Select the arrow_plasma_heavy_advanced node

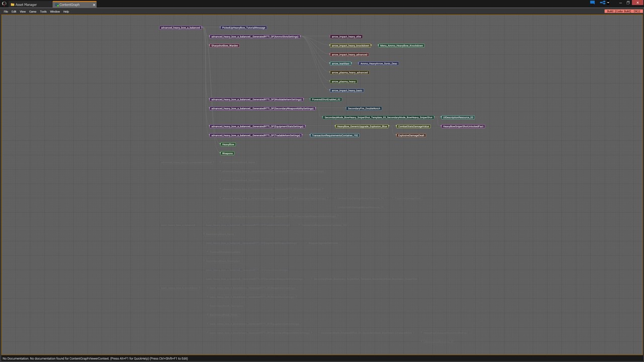click(349, 73)
